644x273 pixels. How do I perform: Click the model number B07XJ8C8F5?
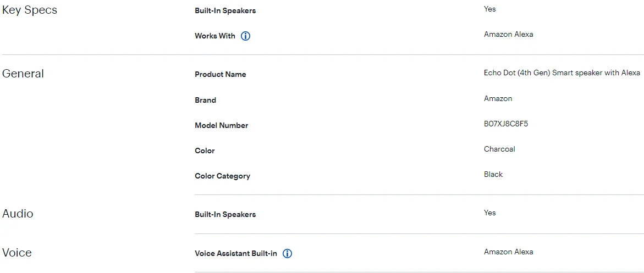(506, 124)
